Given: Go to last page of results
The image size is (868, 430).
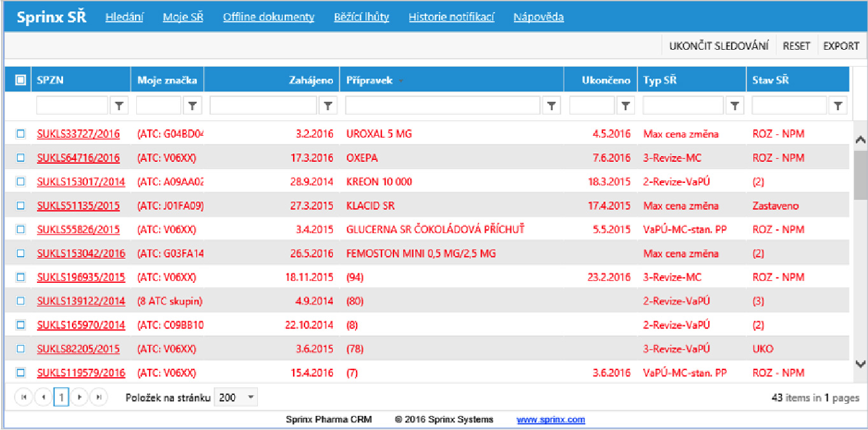Looking at the screenshot, I should (99, 398).
